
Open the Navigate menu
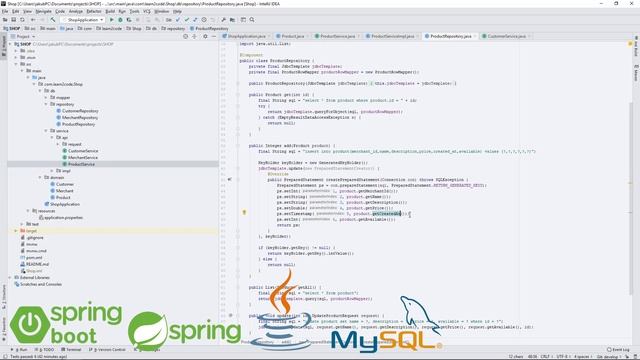coord(43,11)
